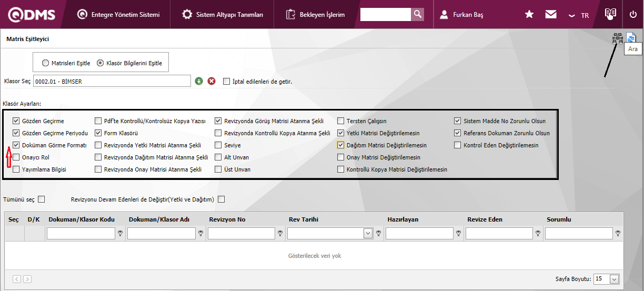Click the Bekleyen İşlerim link

point(316,15)
